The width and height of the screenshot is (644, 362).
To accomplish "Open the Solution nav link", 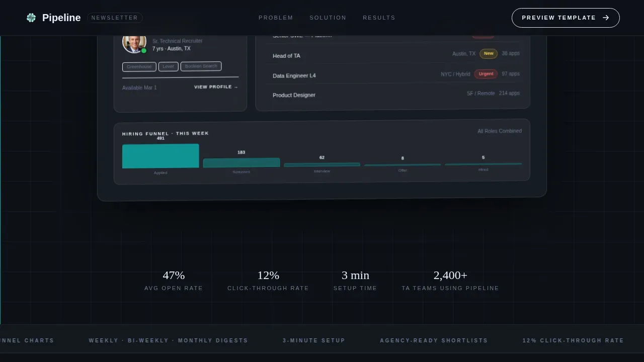I will [x=328, y=18].
